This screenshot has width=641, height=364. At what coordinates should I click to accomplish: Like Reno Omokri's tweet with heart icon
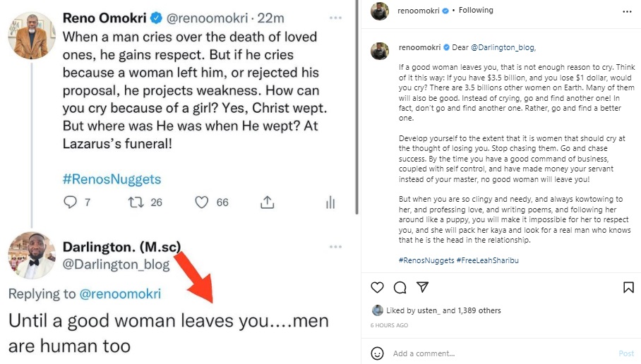(202, 202)
